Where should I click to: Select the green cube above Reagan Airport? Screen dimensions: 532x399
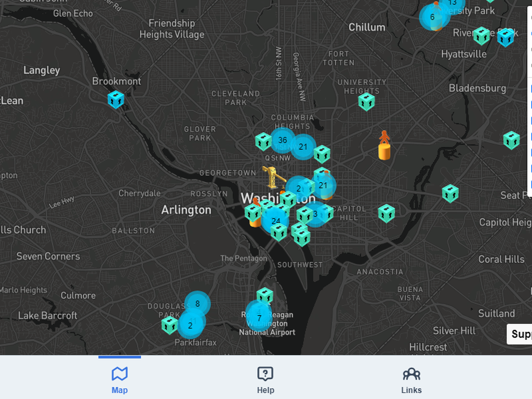tap(265, 296)
